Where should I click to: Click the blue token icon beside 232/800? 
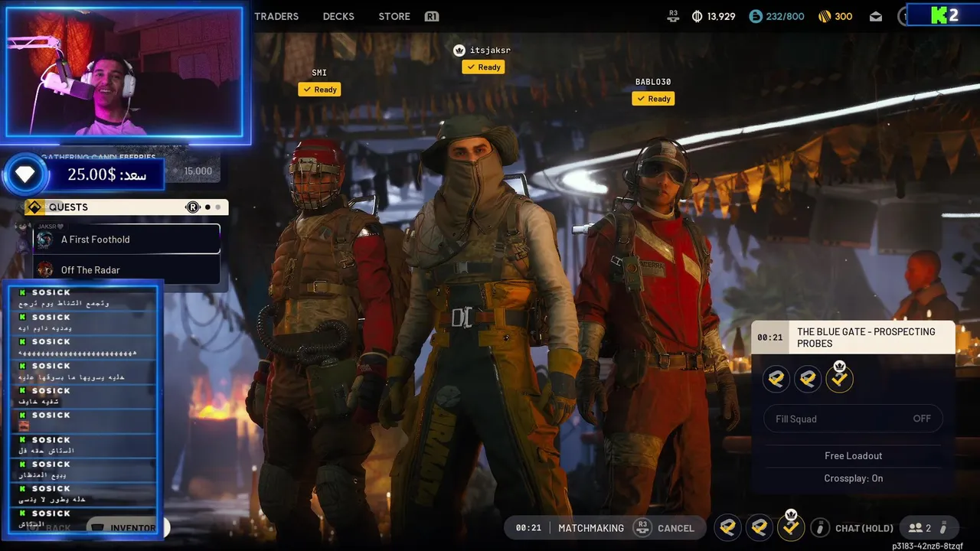coord(756,16)
